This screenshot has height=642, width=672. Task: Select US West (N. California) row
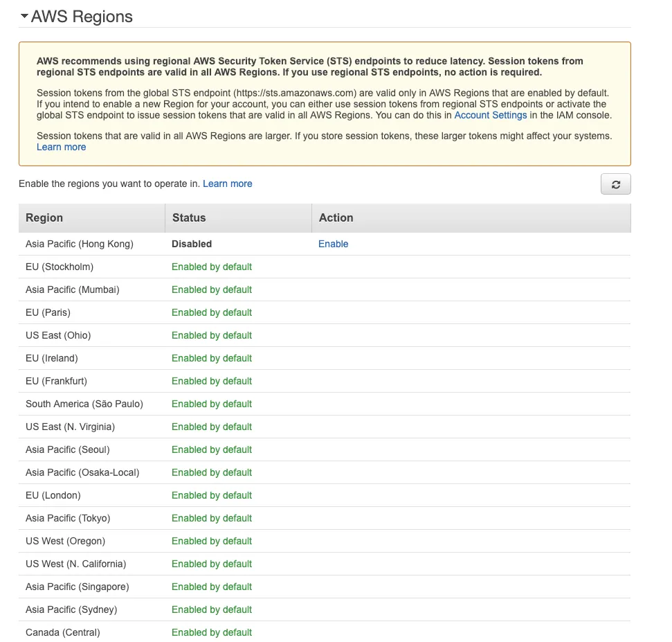(x=325, y=564)
